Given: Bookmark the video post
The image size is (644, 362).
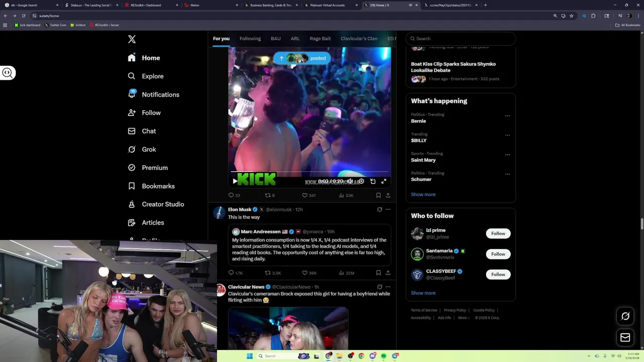Looking at the screenshot, I should coord(378,195).
